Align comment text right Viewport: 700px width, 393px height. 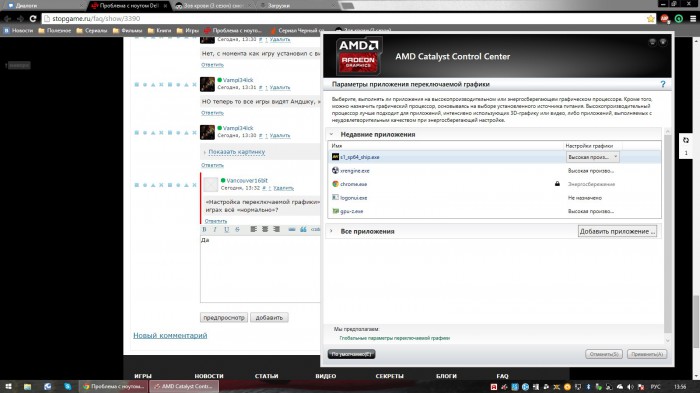(276, 229)
